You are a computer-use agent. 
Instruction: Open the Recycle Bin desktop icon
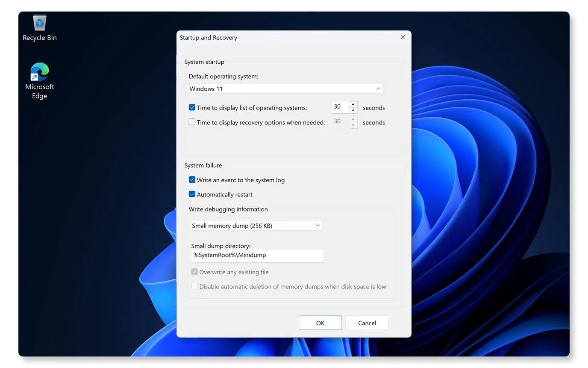[x=39, y=28]
